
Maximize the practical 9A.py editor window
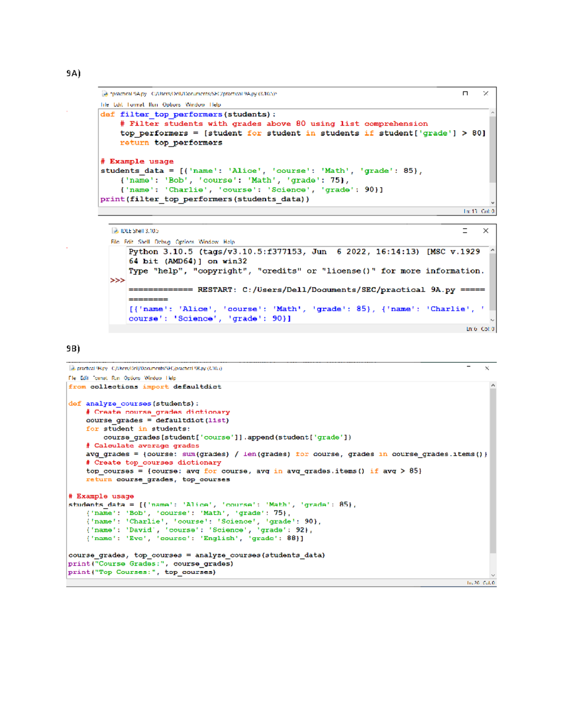coord(465,93)
